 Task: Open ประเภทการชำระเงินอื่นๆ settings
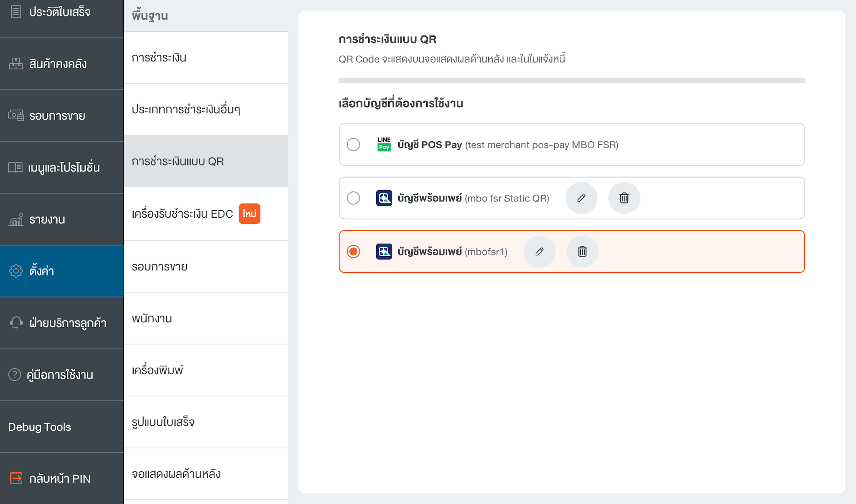(x=206, y=109)
